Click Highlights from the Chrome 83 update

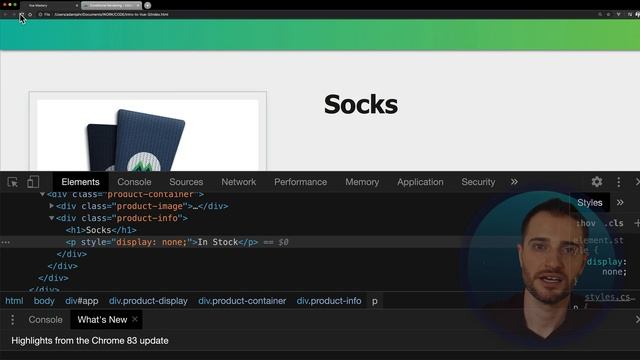(90, 340)
